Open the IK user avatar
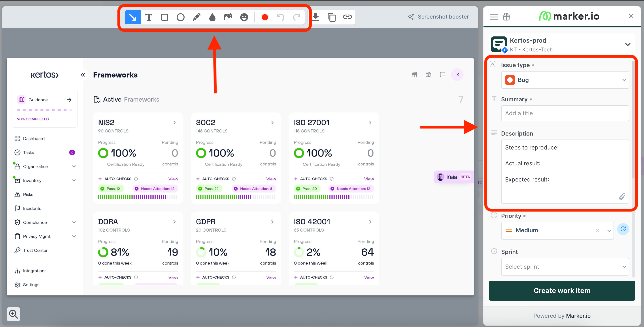The height and width of the screenshot is (327, 644). point(457,74)
